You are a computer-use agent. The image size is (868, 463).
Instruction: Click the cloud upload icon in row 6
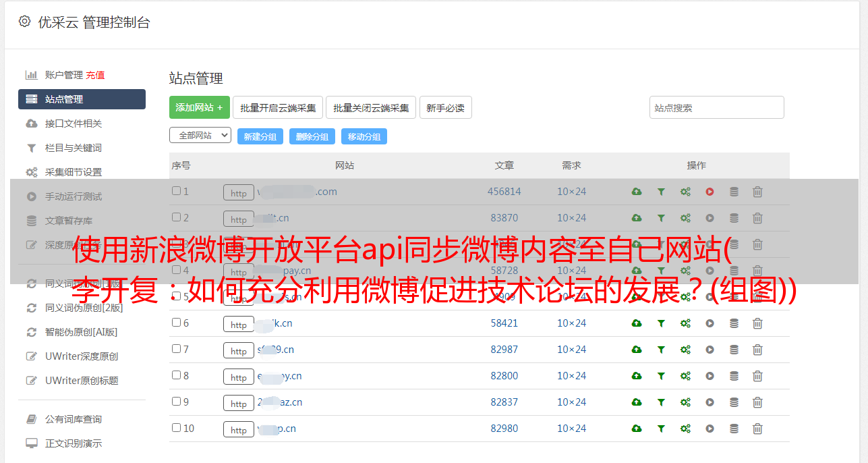tap(637, 323)
